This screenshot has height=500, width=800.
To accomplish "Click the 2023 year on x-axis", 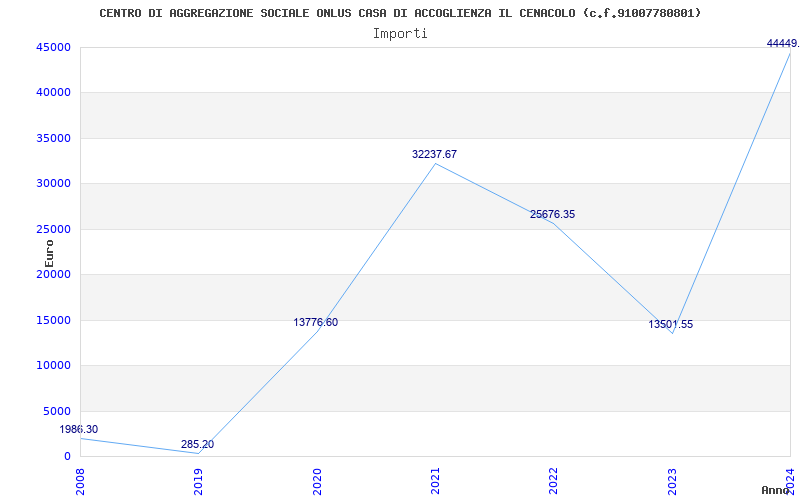I will 672,482.
